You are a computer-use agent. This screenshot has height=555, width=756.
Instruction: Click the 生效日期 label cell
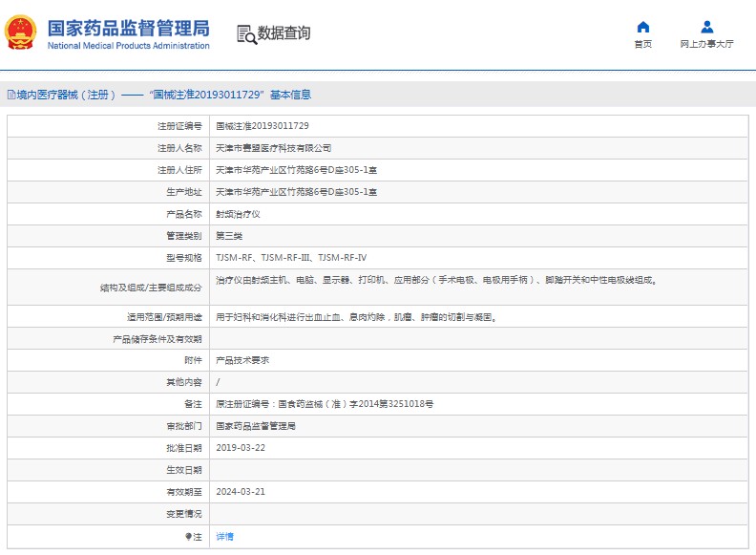coord(109,470)
